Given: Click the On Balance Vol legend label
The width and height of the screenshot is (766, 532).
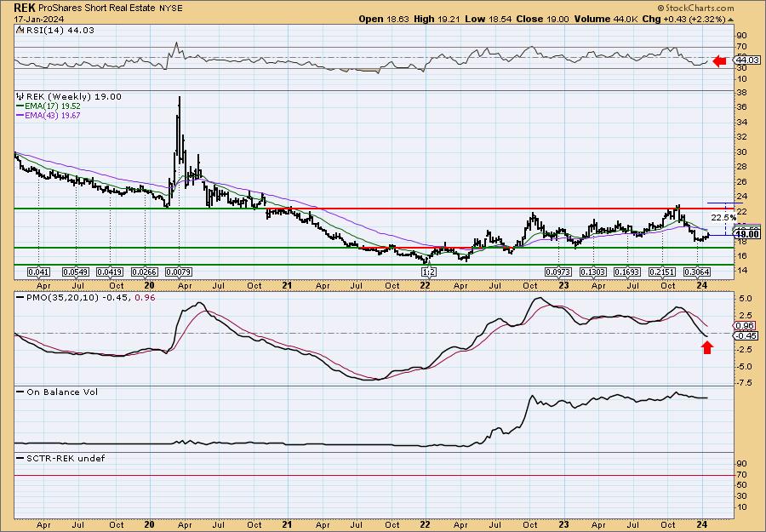Looking at the screenshot, I should click(62, 392).
